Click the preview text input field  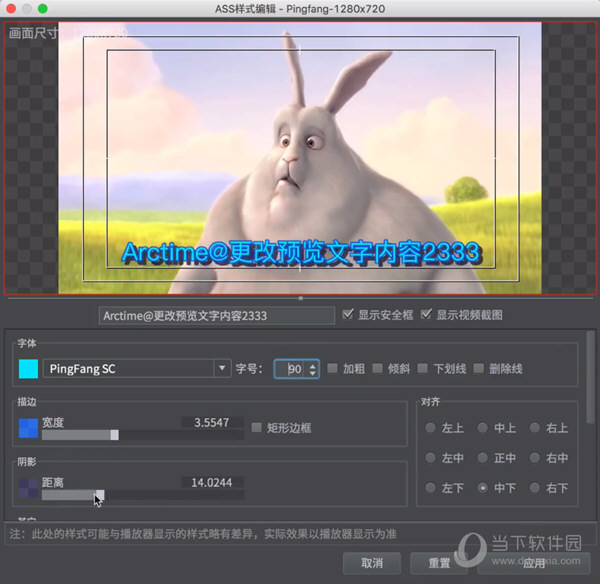pyautogui.click(x=217, y=316)
